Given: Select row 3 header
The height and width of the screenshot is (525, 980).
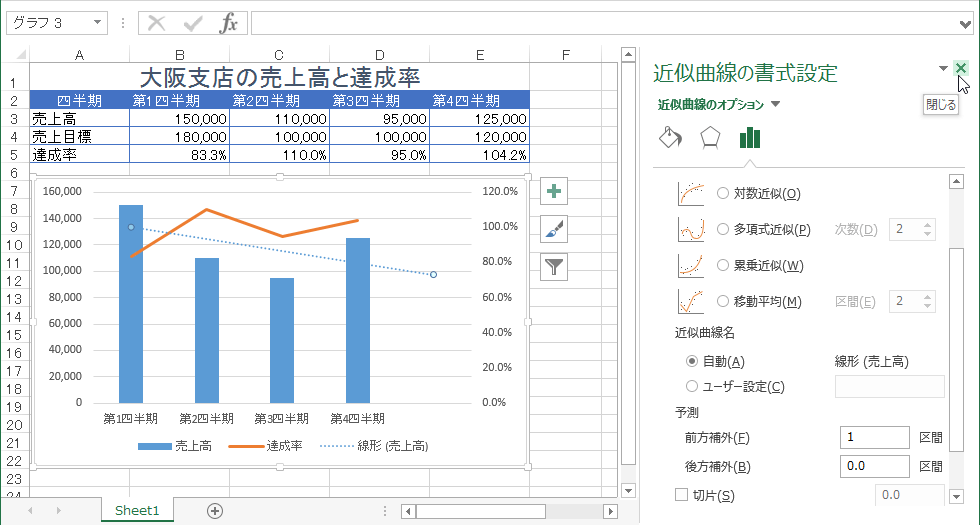Looking at the screenshot, I should click(x=14, y=119).
